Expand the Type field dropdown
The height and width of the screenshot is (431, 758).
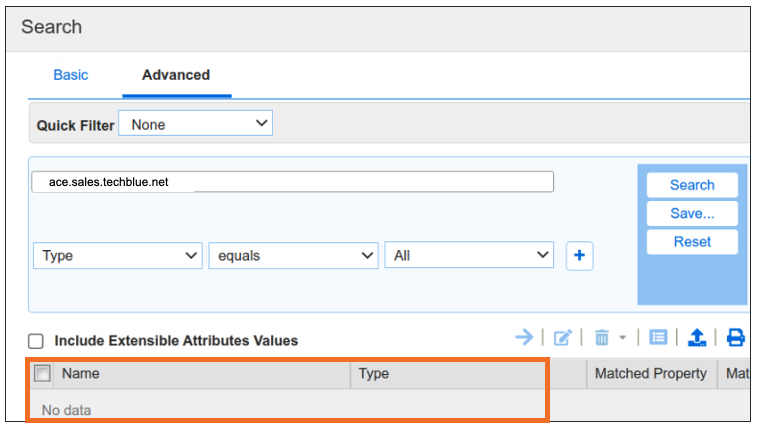click(118, 256)
